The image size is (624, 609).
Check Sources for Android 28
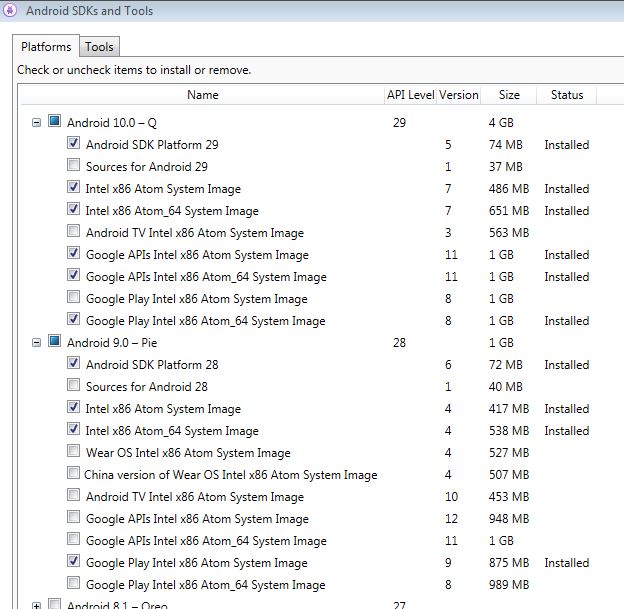tap(74, 385)
